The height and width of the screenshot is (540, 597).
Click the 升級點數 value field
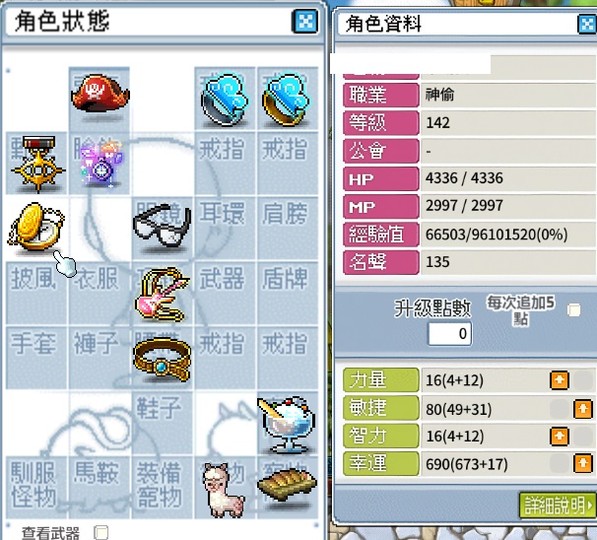[450, 334]
